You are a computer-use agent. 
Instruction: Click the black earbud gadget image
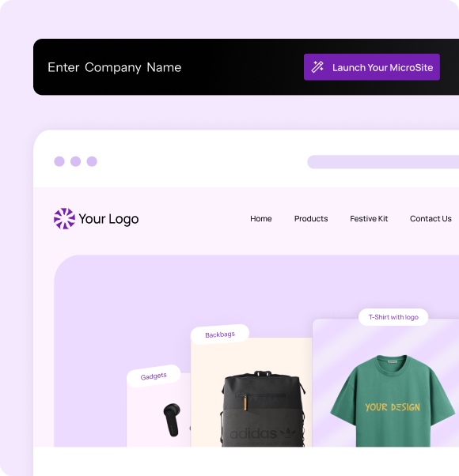pos(172,420)
